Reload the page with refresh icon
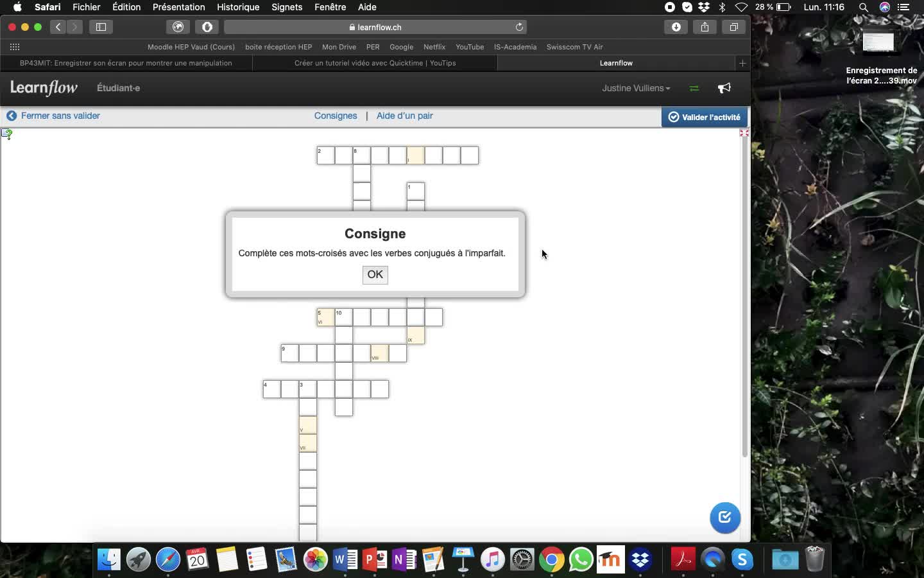The height and width of the screenshot is (578, 924). [x=519, y=27]
